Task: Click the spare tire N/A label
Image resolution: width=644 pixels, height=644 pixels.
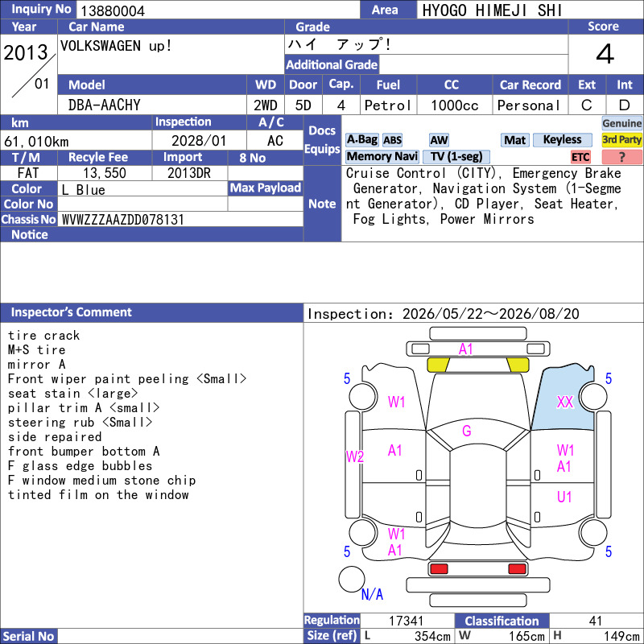Action: pyautogui.click(x=372, y=594)
